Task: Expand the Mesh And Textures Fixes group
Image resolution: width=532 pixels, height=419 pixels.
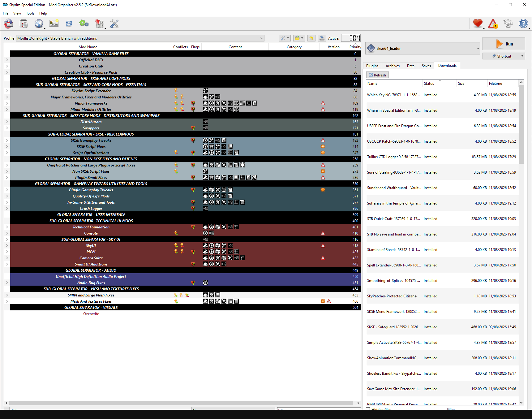Action: tap(7, 301)
